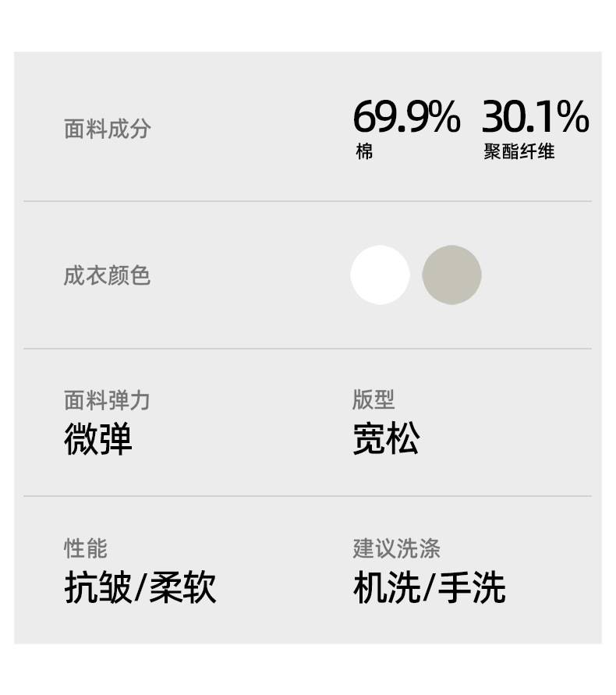
Task: Click the 性能 heading
Action: (x=85, y=548)
